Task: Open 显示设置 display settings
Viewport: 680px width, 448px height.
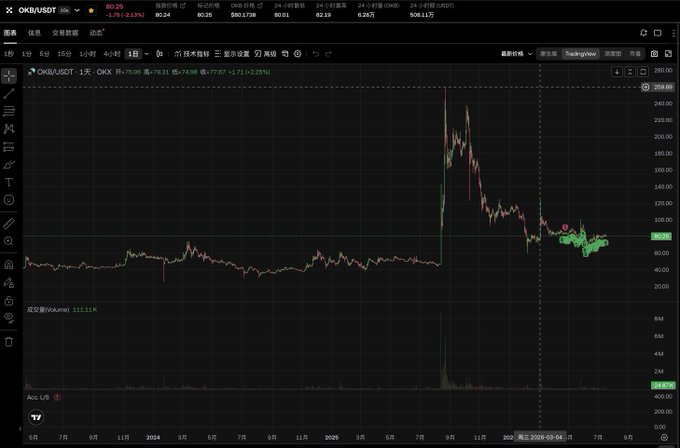Action: click(232, 54)
